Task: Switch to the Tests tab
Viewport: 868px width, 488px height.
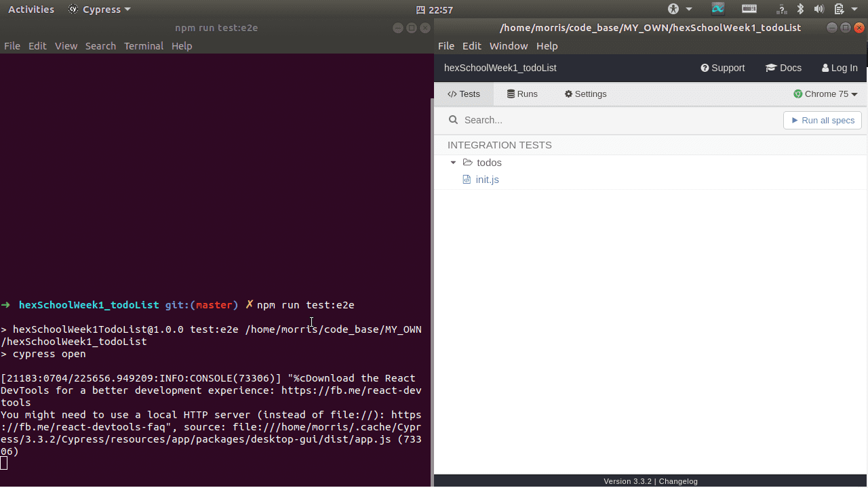Action: 464,94
